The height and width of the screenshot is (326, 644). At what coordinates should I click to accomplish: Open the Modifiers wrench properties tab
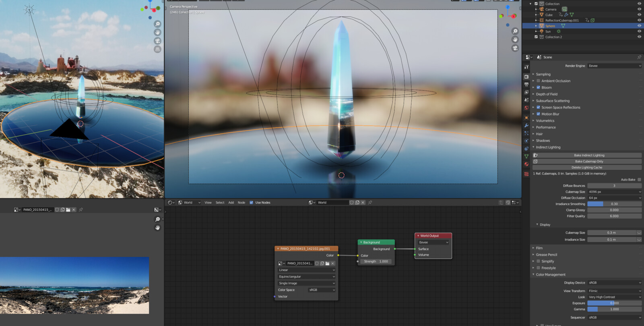pos(526,125)
